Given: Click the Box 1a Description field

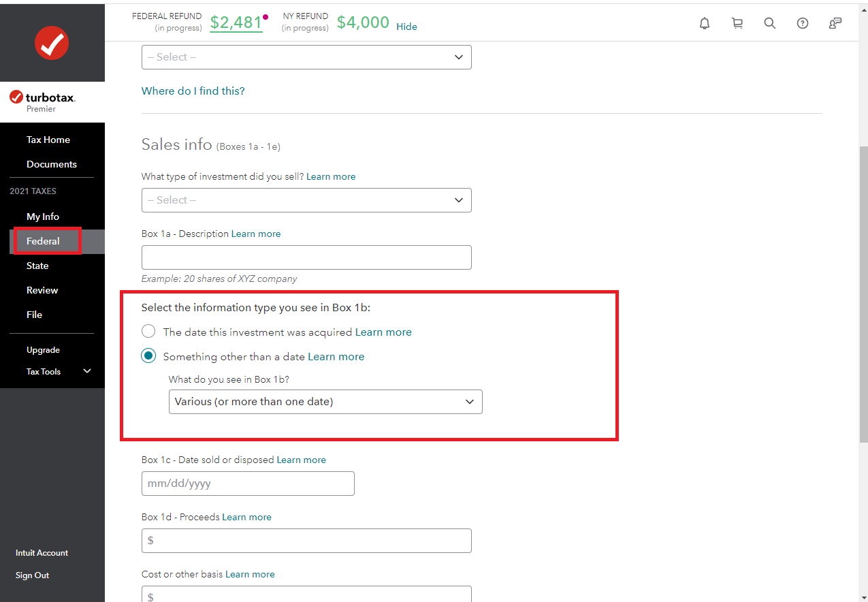Looking at the screenshot, I should [x=306, y=257].
